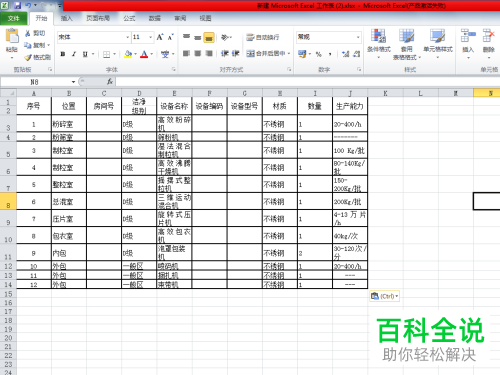This screenshot has height=375, width=500.
Task: Select column A header
Action: (x=34, y=93)
